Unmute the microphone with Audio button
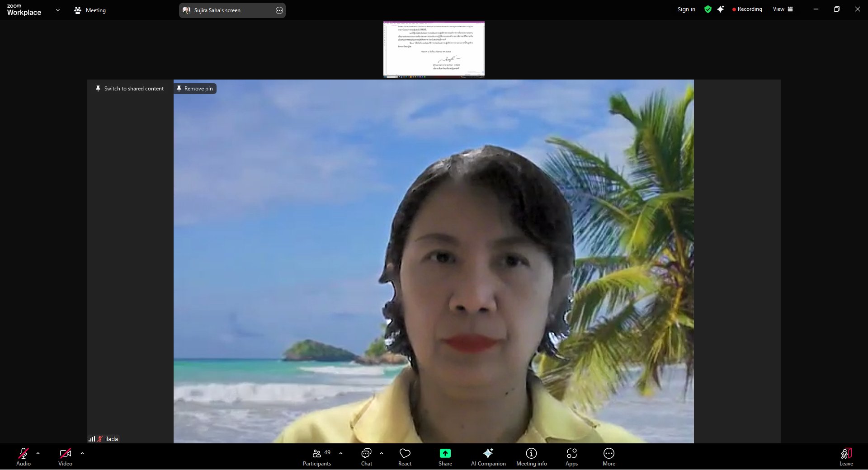Viewport: 868px width, 470px height. (x=24, y=456)
